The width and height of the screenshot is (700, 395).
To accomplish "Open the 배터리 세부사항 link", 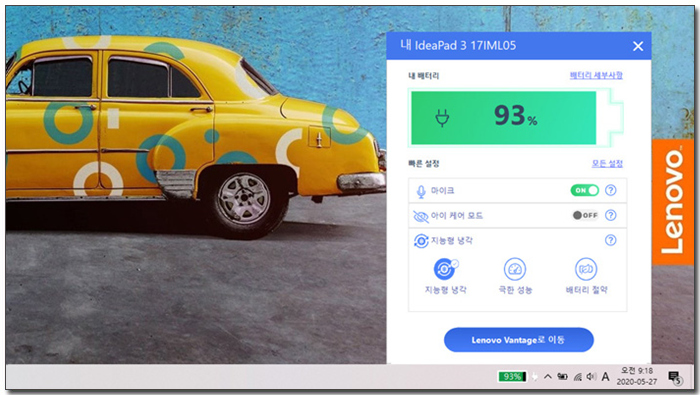I will [596, 75].
